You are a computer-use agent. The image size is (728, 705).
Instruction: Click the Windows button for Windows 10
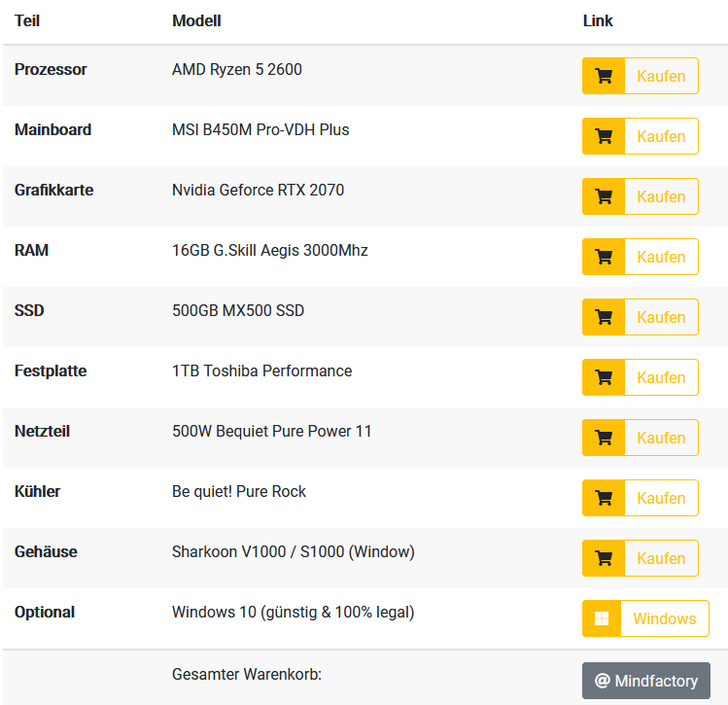tap(645, 618)
